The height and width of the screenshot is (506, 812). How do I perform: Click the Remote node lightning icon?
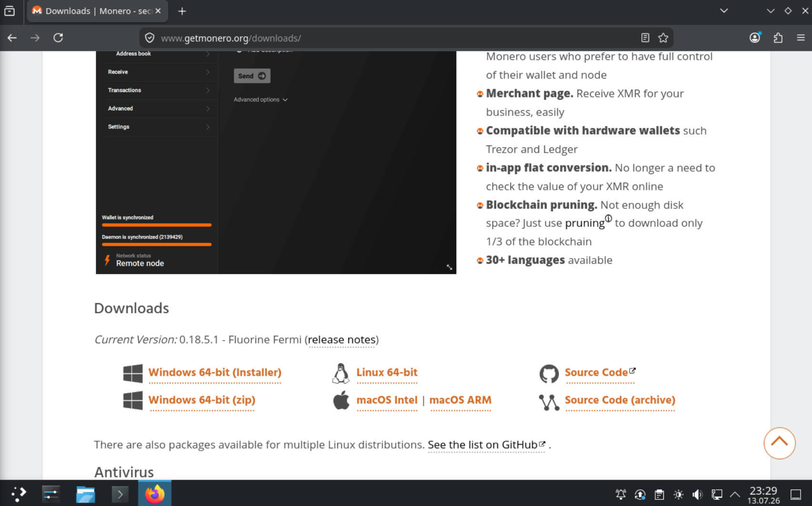point(107,260)
